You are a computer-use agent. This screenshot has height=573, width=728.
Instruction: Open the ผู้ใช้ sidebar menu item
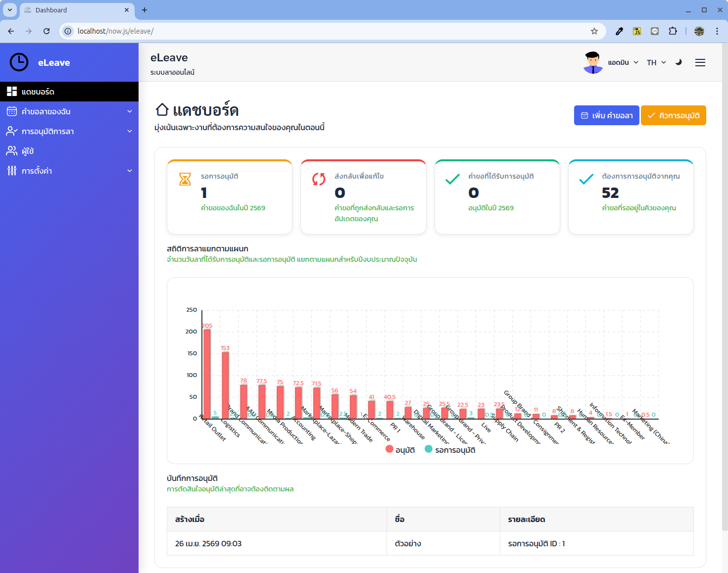(69, 151)
